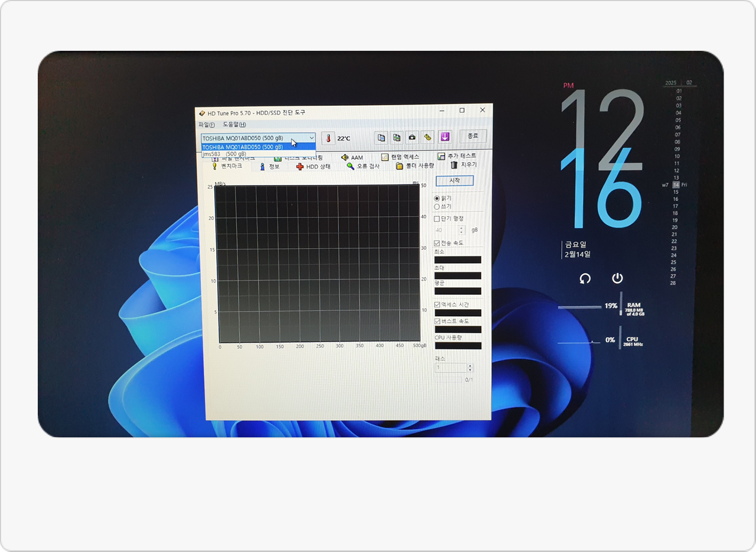
Task: Click the PM label above the clock
Action: click(x=568, y=86)
